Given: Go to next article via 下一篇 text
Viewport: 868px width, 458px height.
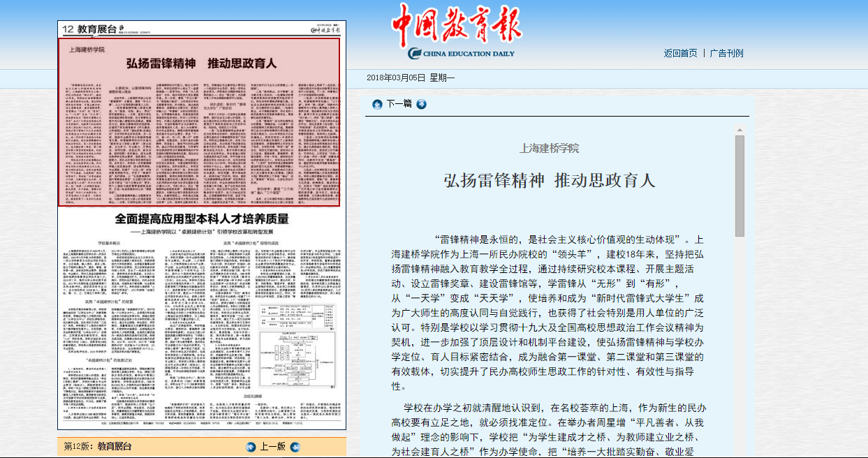Looking at the screenshot, I should tap(399, 104).
